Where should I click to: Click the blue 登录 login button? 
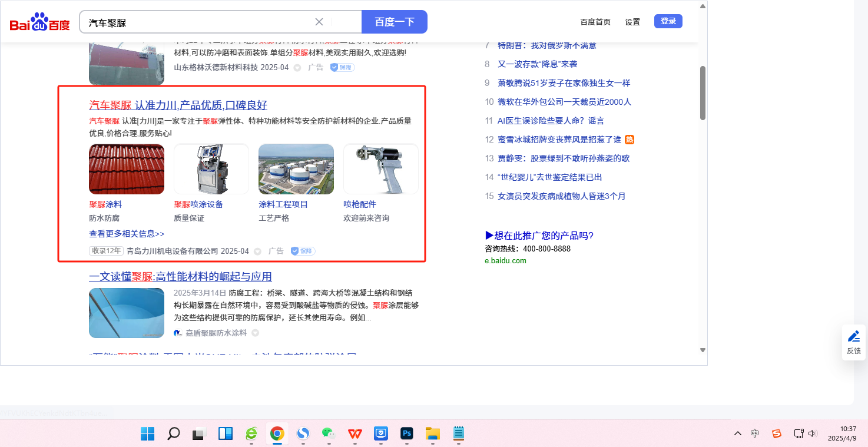(x=668, y=21)
